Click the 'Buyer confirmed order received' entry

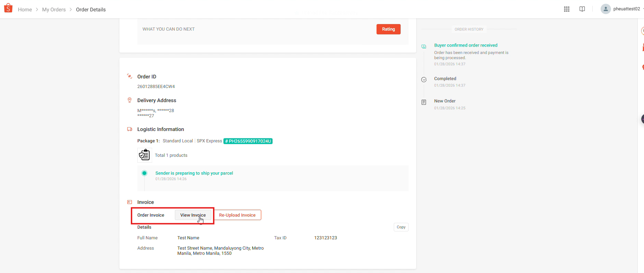466,45
